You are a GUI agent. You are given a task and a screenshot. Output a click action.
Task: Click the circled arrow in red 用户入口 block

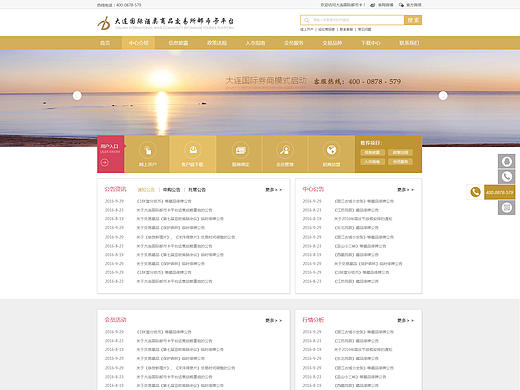105,162
